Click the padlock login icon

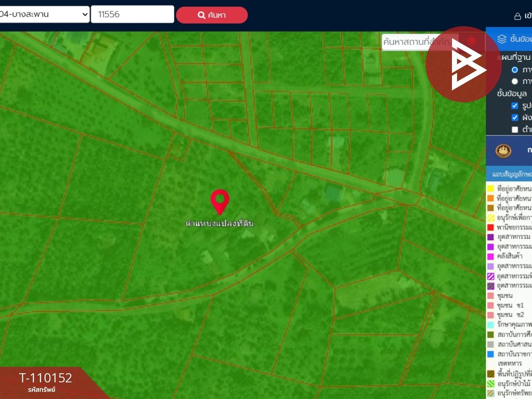coord(517,16)
